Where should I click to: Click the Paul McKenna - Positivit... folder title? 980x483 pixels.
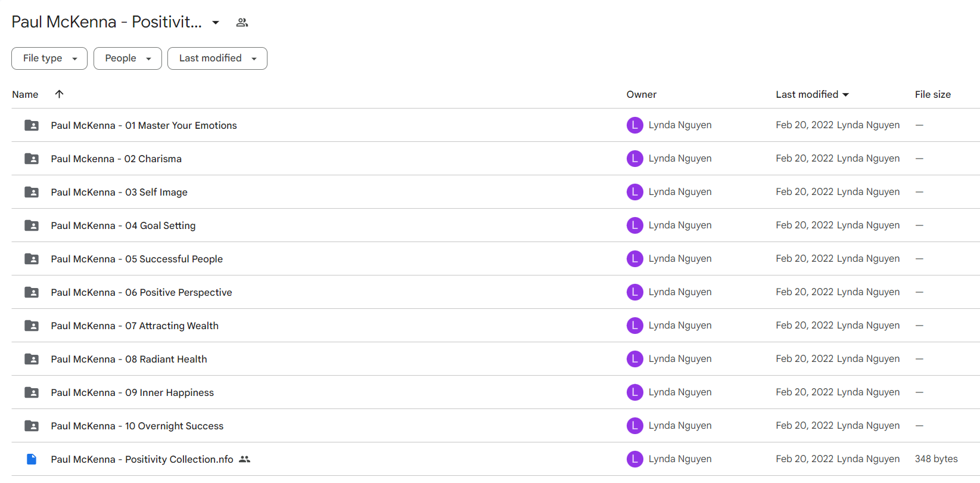pos(107,22)
